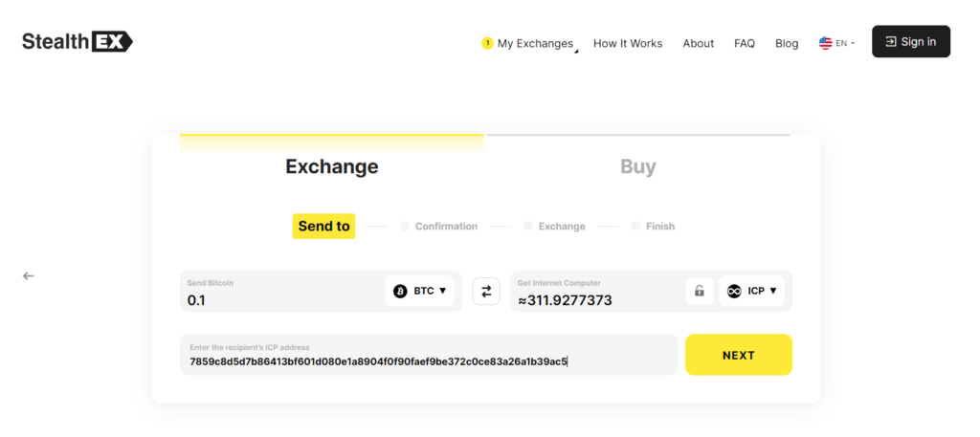Click the StealthEX logo
Screen dimensions: 980x437
coord(78,42)
